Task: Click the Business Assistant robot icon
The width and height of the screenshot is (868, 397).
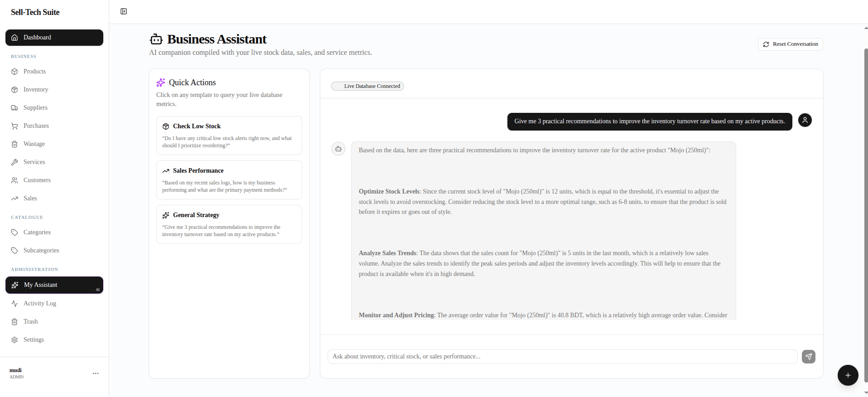Action: click(x=156, y=39)
